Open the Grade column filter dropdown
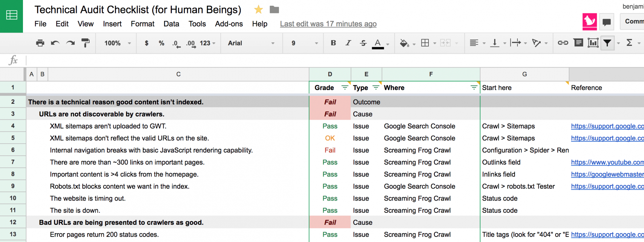Image resolution: width=644 pixels, height=242 pixels. coord(345,88)
